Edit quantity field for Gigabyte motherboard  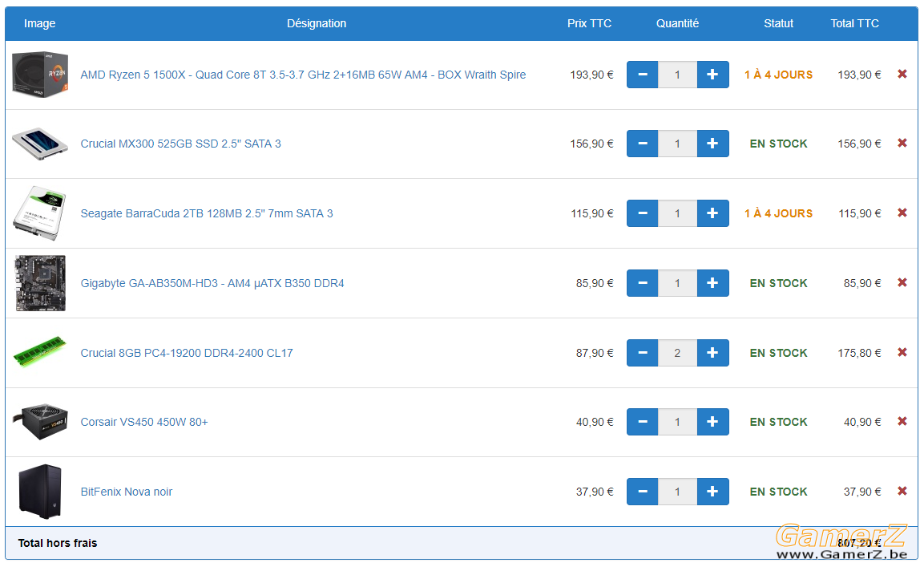pyautogui.click(x=678, y=283)
